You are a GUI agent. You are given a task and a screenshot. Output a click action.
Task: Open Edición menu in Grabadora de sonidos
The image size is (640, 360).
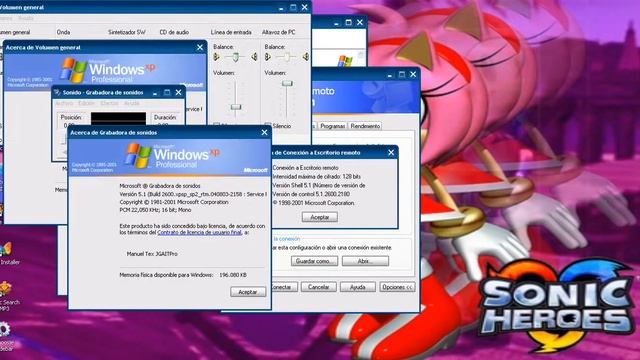86,103
